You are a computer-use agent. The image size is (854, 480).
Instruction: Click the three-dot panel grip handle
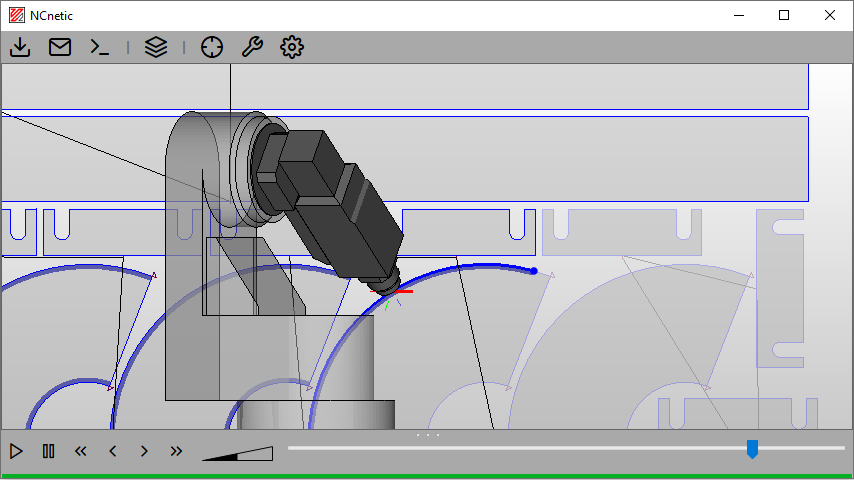click(428, 435)
